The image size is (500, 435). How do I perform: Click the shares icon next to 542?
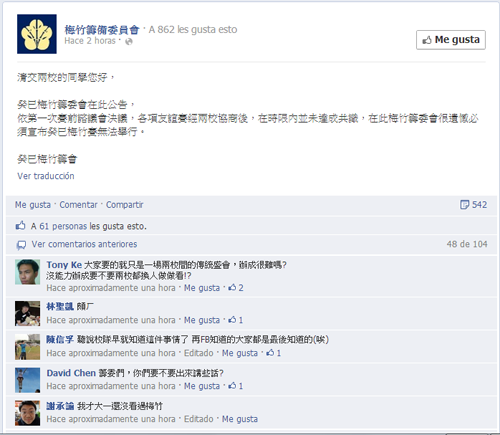click(464, 205)
